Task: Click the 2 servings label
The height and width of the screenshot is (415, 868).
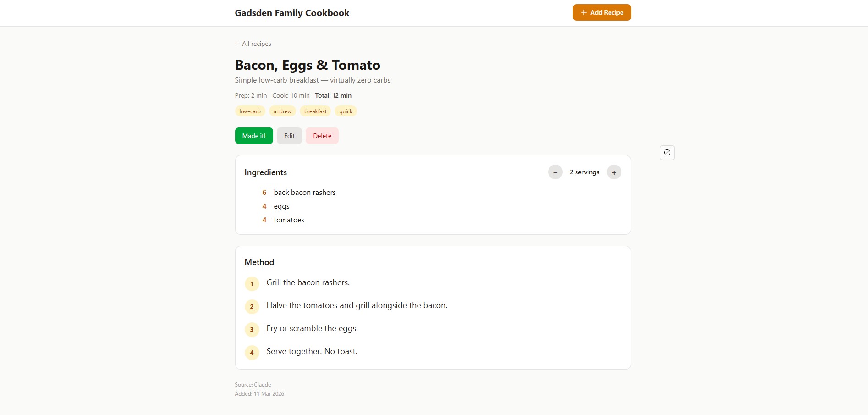Action: coord(584,172)
